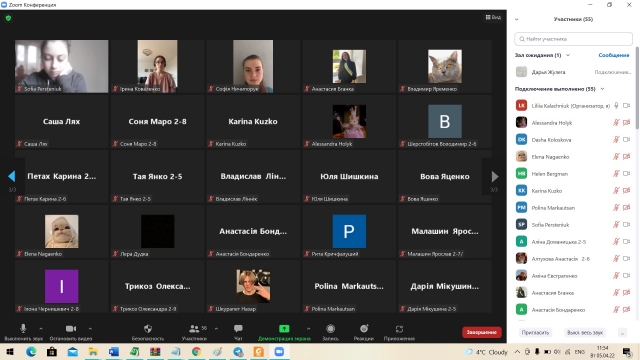This screenshot has height=360, width=640.
Task: Select Юля Шишкина participant tile
Action: tap(349, 176)
